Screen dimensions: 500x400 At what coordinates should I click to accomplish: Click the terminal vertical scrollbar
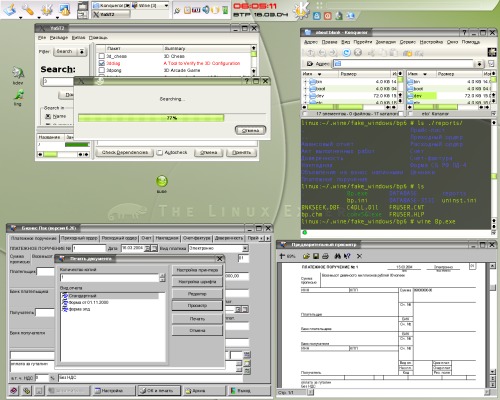pyautogui.click(x=494, y=174)
